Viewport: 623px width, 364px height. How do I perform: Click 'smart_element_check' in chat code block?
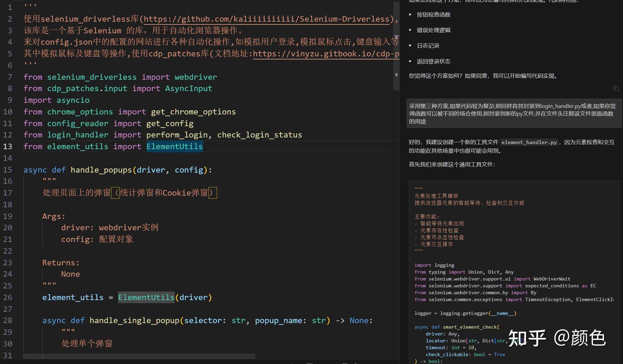[x=470, y=327]
